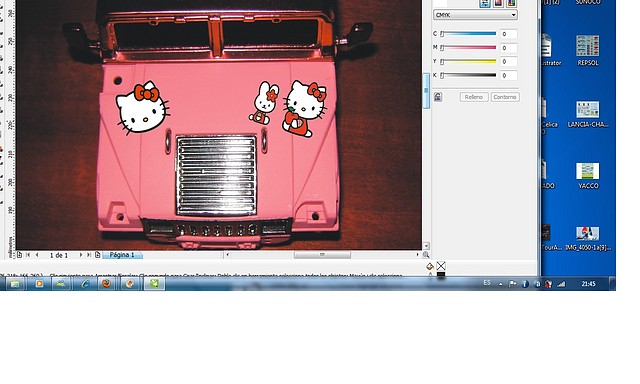
Task: Click the Y value input field
Action: [509, 62]
